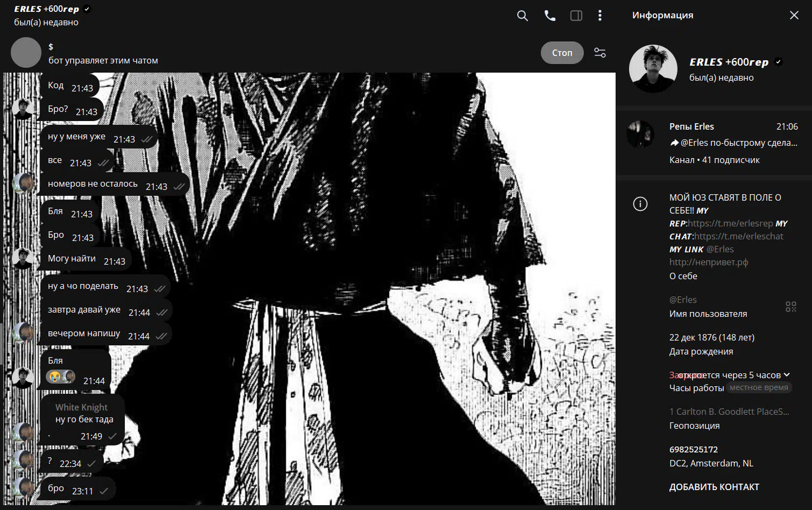812x510 pixels.
Task: Click own avatar beside 'вечером напишу'
Action: coord(23,334)
